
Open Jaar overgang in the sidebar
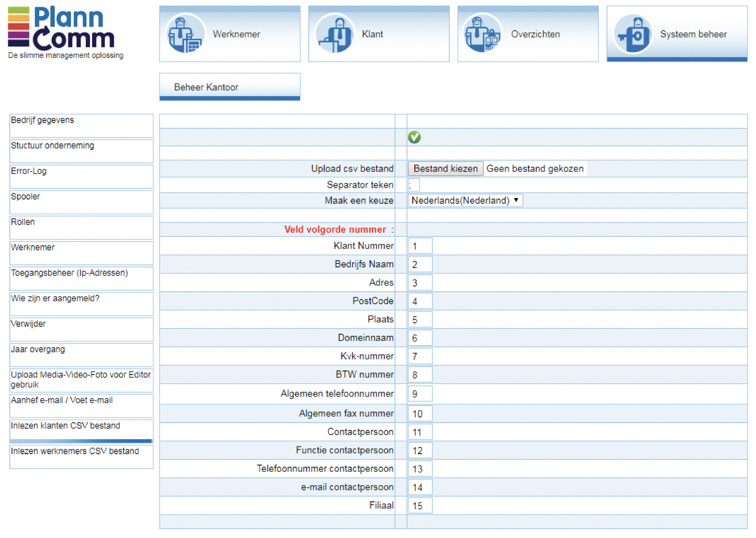coord(81,354)
